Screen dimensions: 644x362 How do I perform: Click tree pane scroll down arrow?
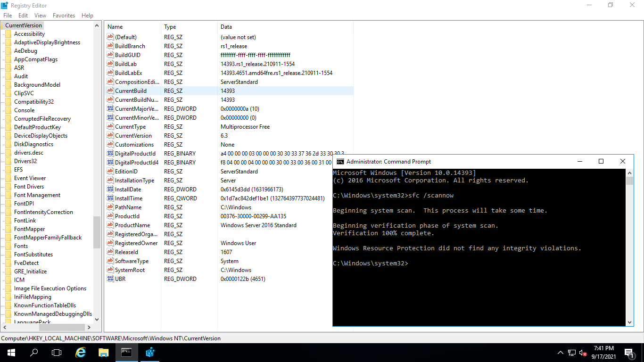point(97,319)
